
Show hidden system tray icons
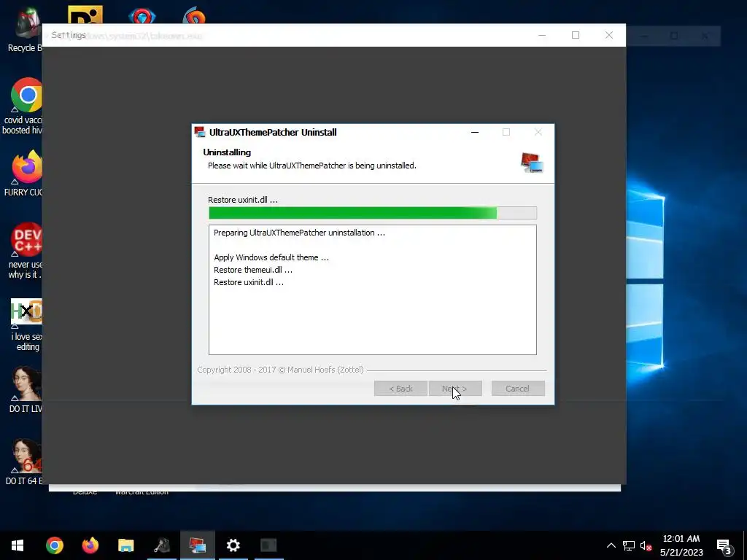pos(611,545)
